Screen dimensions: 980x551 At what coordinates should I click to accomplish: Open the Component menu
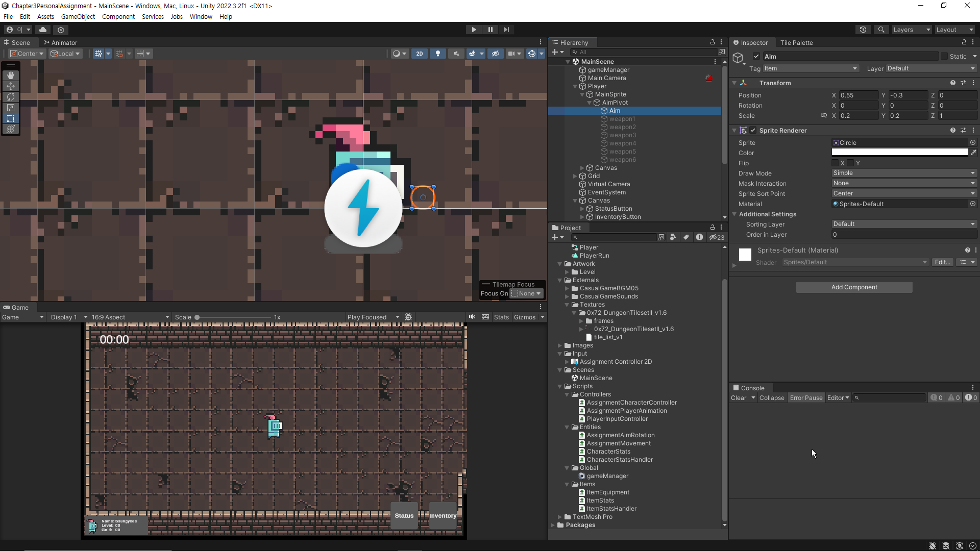tap(118, 16)
